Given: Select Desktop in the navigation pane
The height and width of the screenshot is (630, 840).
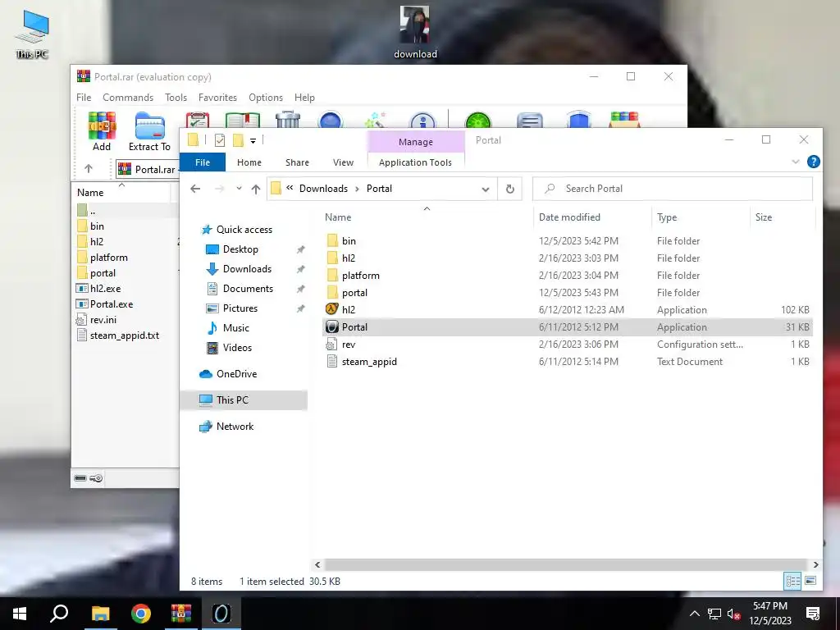Looking at the screenshot, I should pos(240,249).
